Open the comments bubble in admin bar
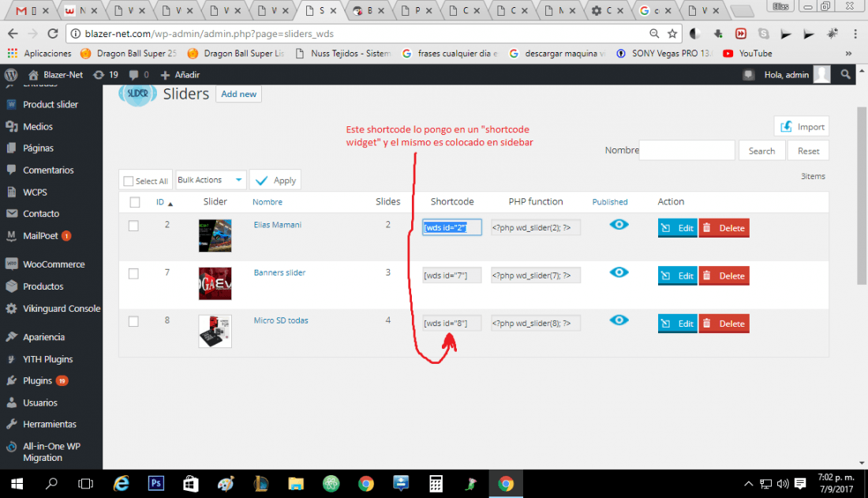The height and width of the screenshot is (498, 868). (x=139, y=75)
